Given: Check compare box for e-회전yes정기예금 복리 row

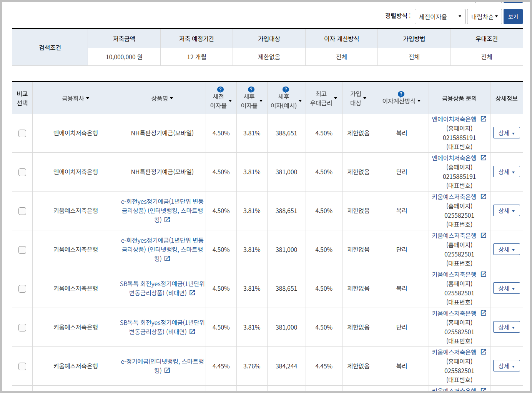Looking at the screenshot, I should 22,211.
